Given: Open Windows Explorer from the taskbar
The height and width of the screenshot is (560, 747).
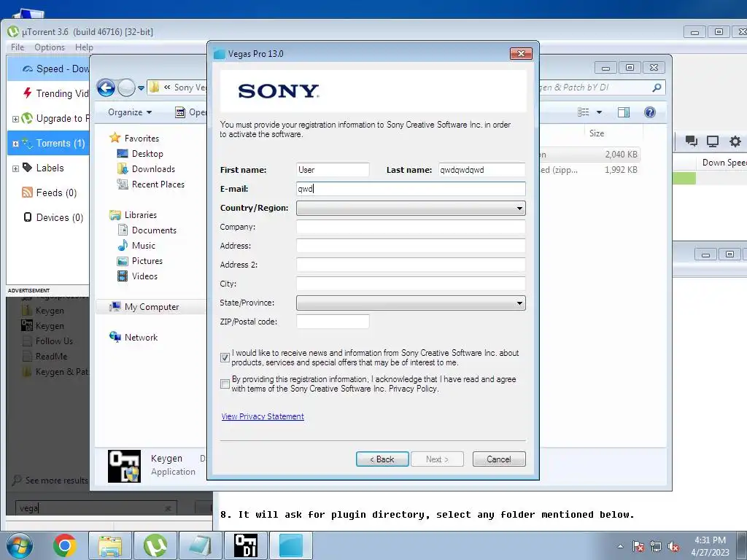Looking at the screenshot, I should coord(110,545).
